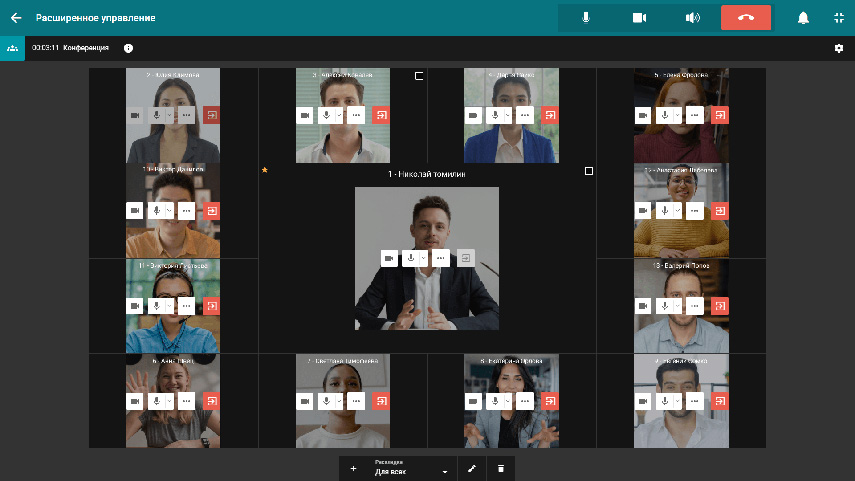Expand mic options for participant 10
The height and width of the screenshot is (481, 855).
pyautogui.click(x=170, y=211)
